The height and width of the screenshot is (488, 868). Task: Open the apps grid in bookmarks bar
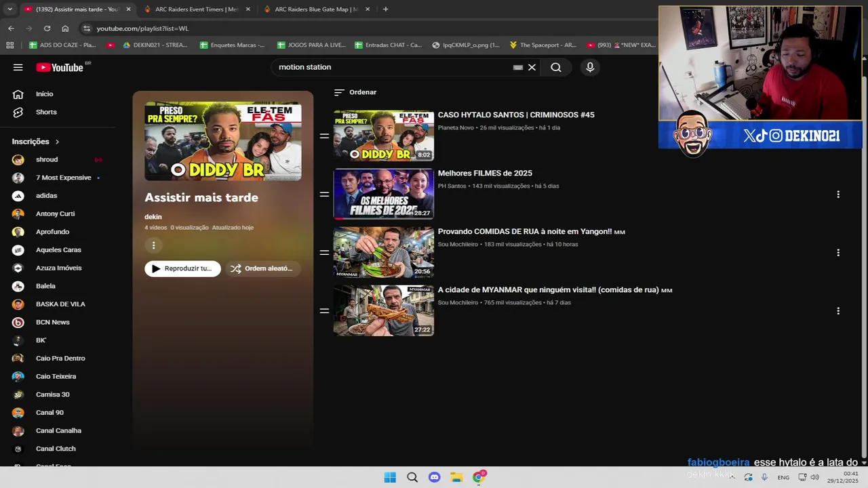(9, 45)
